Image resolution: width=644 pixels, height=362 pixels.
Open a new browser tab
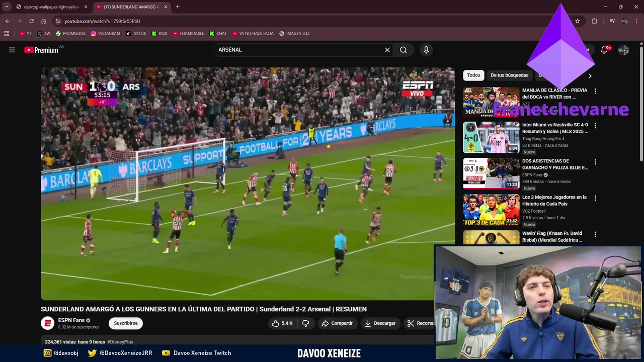click(178, 7)
